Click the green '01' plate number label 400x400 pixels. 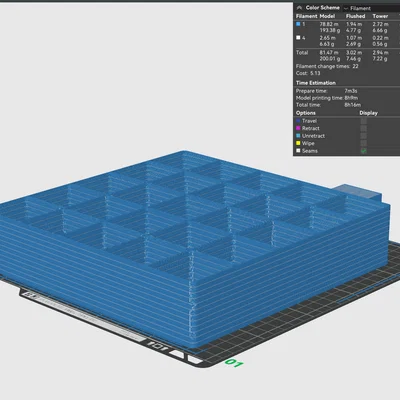(234, 363)
